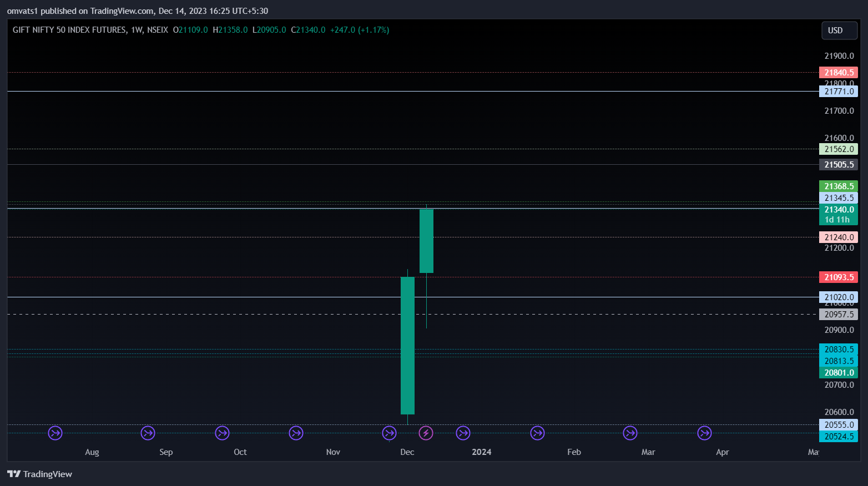Select the red 21093.5 price label

(x=839, y=277)
